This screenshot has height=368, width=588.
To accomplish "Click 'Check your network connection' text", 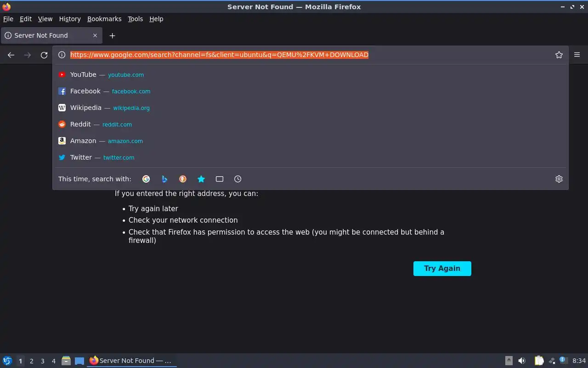I will click(183, 220).
